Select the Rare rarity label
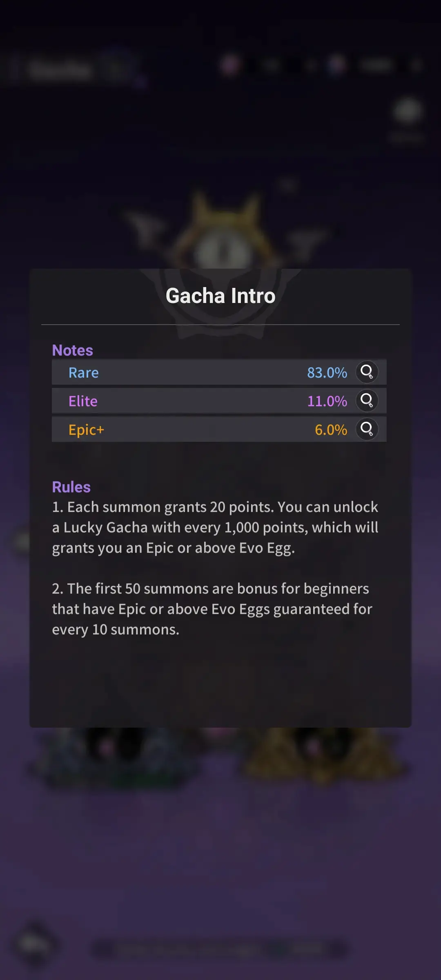Viewport: 441px width, 980px height. pos(84,373)
